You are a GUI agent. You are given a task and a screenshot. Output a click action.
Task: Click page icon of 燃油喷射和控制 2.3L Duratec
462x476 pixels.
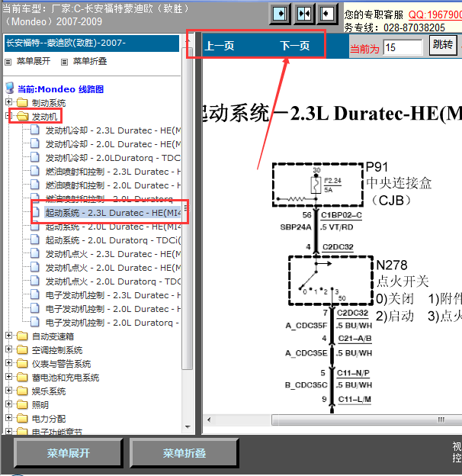point(35,171)
